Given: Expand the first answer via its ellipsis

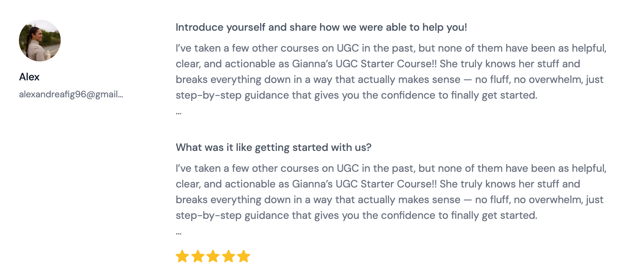Looking at the screenshot, I should point(179,113).
